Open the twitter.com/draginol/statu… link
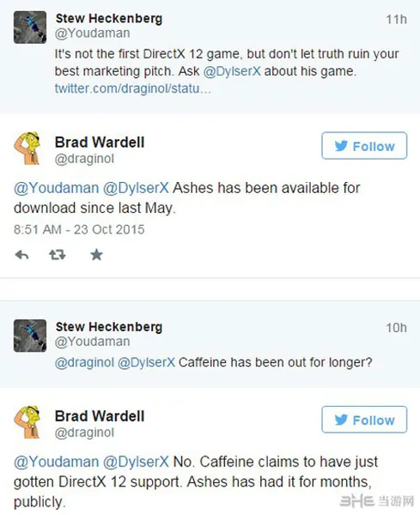This screenshot has height=515, width=420. tap(132, 88)
